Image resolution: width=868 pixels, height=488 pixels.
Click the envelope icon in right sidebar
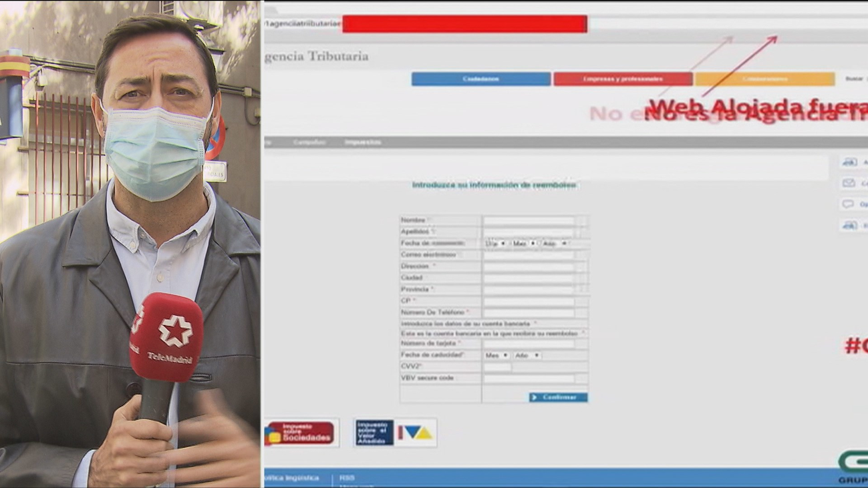pos(849,183)
